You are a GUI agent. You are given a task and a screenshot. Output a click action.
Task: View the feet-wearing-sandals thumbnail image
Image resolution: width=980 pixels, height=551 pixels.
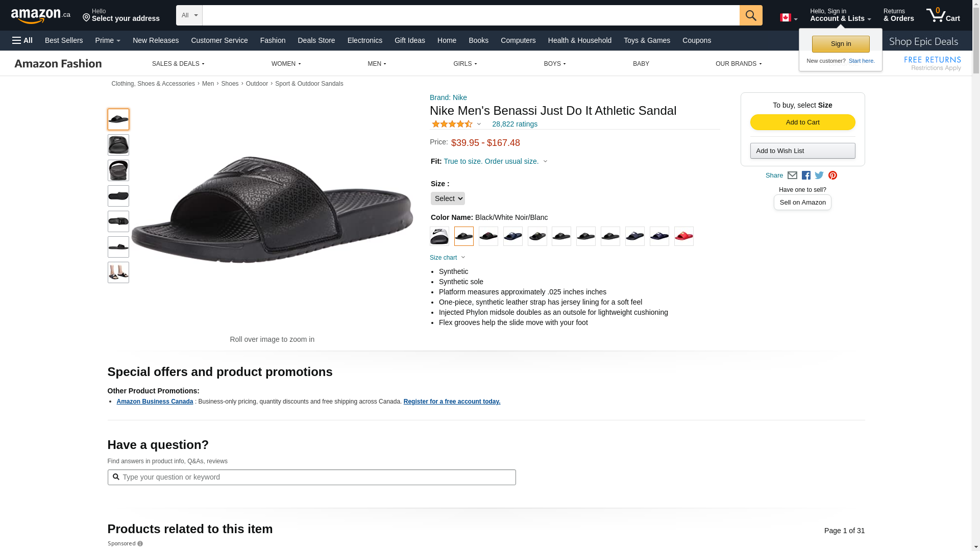pos(118,272)
